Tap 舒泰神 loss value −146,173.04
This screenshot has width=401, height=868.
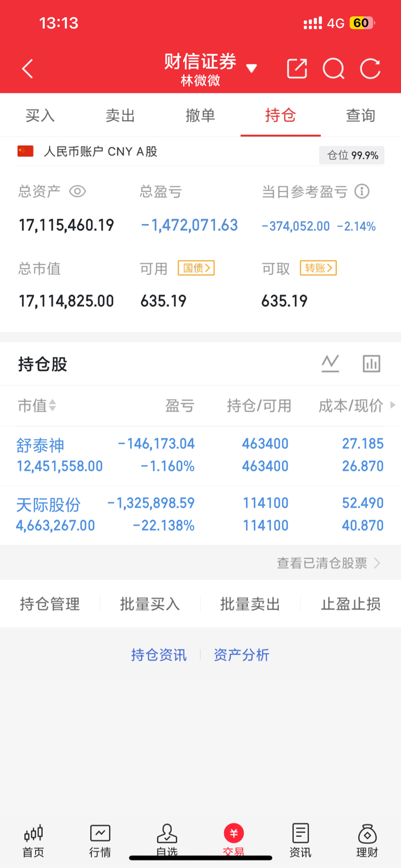tap(156, 444)
